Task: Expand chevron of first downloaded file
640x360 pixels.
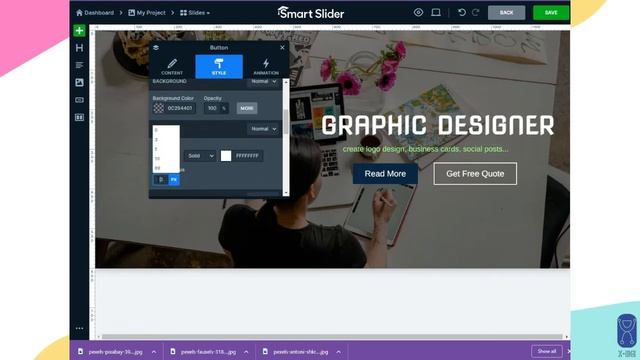Action: pyautogui.click(x=154, y=352)
